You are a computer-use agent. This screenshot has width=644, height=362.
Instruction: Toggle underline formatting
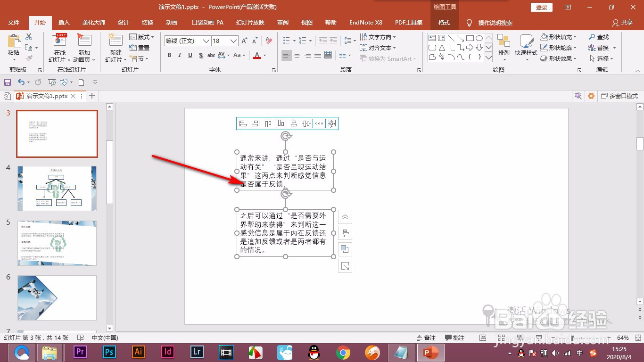[190, 55]
